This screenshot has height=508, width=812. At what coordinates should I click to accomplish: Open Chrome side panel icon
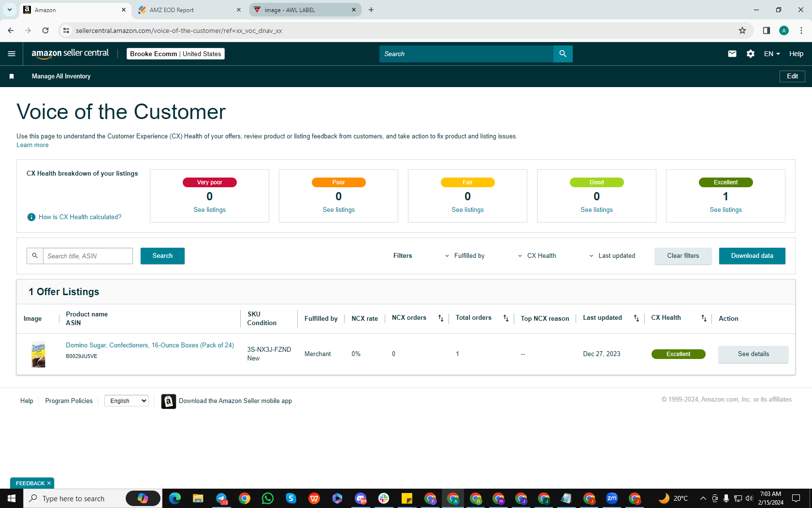tap(767, 30)
